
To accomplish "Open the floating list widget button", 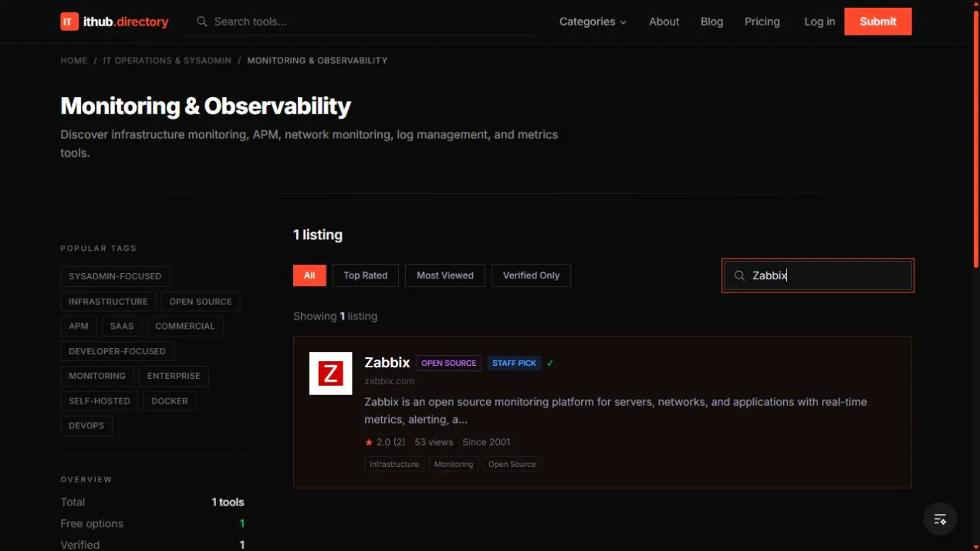I will 940,519.
